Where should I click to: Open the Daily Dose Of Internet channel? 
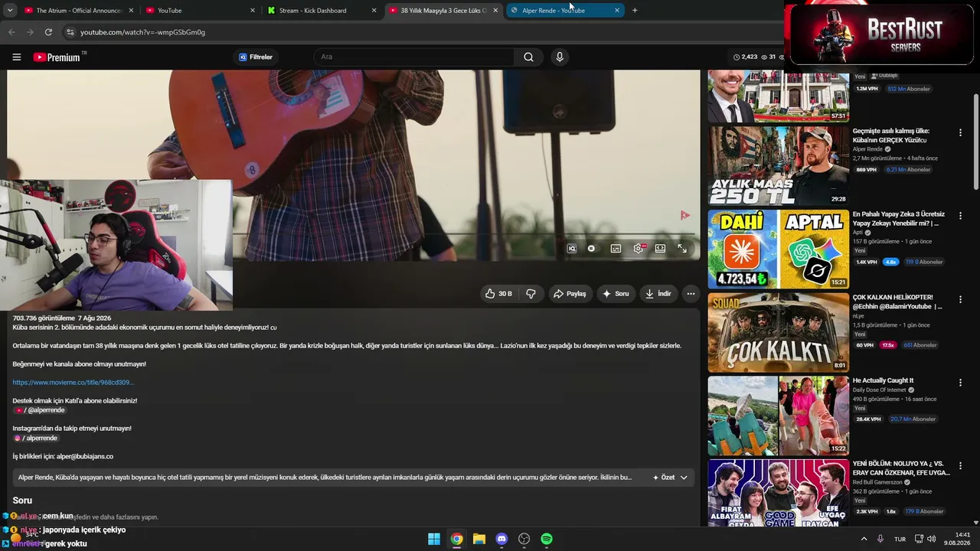(879, 390)
